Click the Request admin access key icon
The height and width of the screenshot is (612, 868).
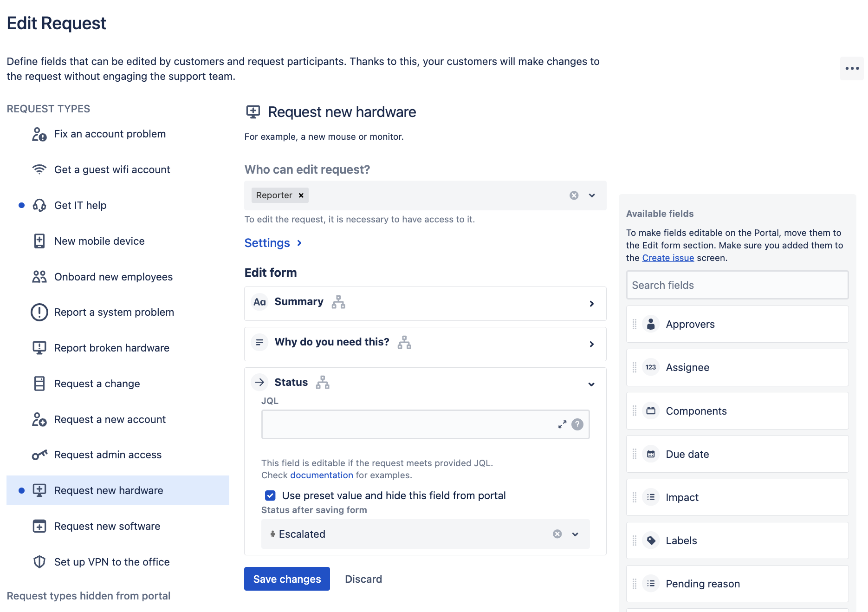pyautogui.click(x=39, y=455)
